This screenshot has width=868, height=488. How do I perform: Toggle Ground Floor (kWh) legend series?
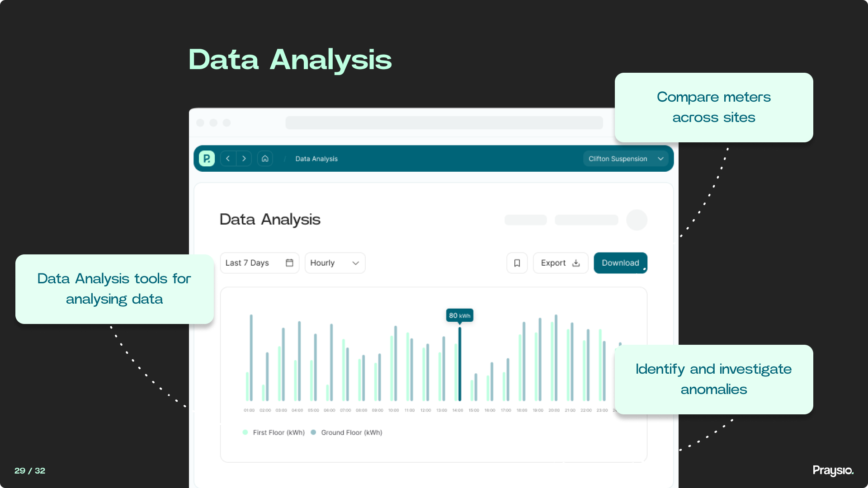(347, 432)
